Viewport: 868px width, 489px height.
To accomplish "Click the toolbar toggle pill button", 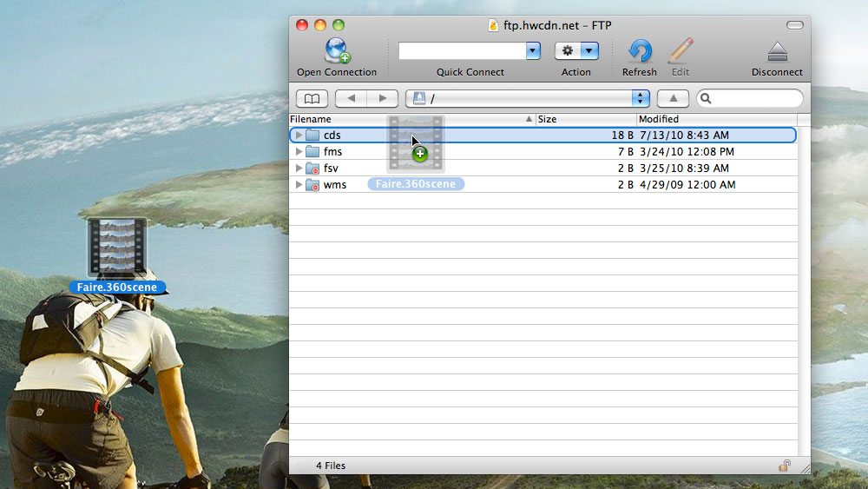I will click(x=795, y=25).
